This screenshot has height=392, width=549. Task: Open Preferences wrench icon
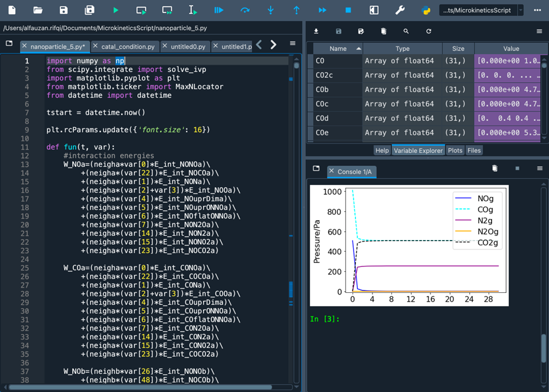tap(400, 10)
